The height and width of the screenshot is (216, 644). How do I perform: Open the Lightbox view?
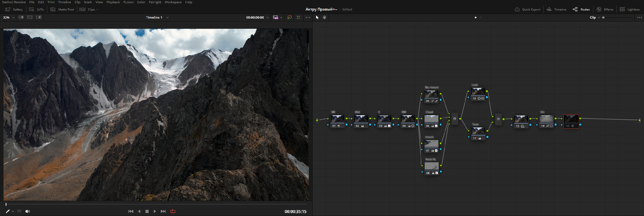pyautogui.click(x=629, y=10)
